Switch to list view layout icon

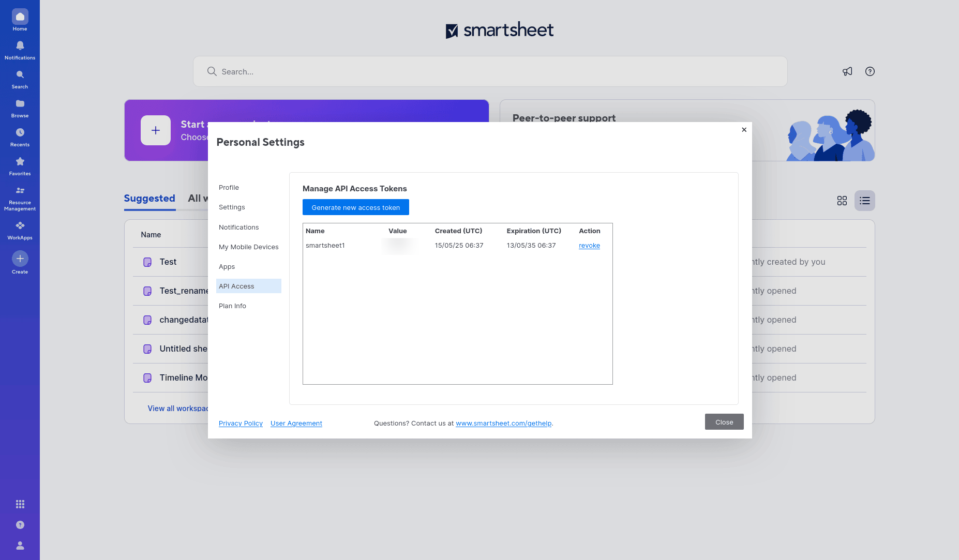pos(865,201)
